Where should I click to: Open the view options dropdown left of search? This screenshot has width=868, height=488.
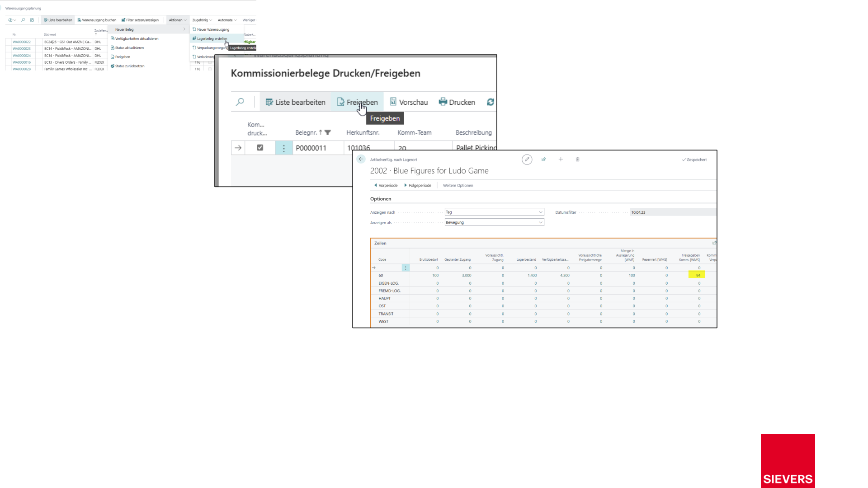coord(12,20)
